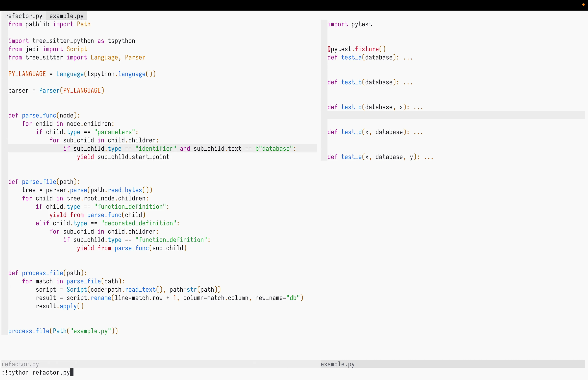
Task: Switch to the refactor.py tab
Action: point(23,16)
